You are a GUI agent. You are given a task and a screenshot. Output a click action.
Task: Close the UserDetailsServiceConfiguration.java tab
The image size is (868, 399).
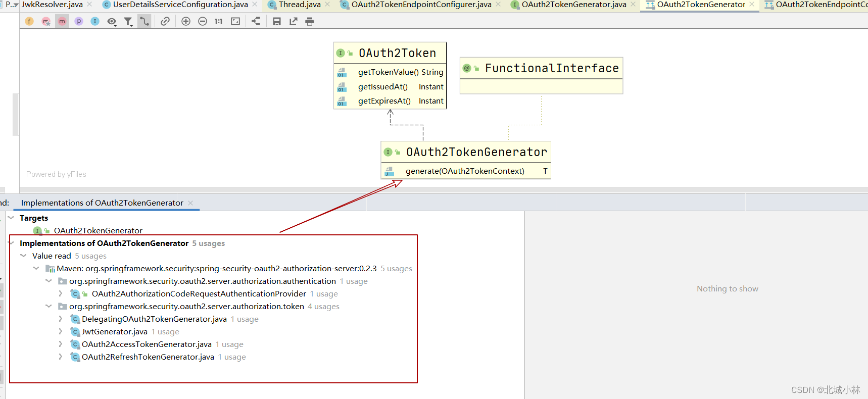pyautogui.click(x=255, y=5)
